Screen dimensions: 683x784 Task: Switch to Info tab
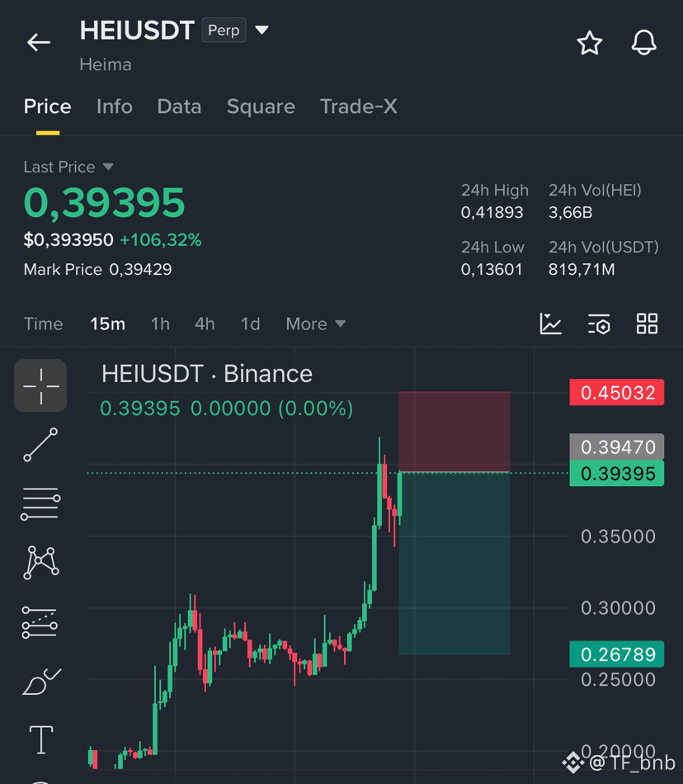[115, 106]
